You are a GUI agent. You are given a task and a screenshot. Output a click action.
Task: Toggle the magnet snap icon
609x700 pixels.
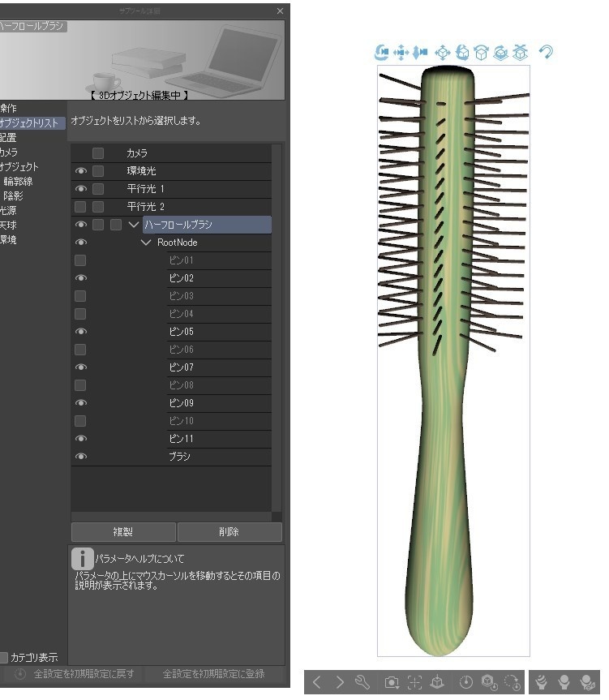[546, 52]
